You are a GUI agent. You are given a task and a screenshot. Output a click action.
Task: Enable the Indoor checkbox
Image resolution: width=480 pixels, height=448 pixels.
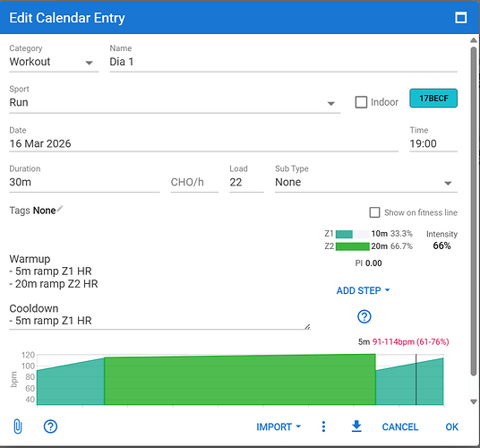click(x=361, y=102)
